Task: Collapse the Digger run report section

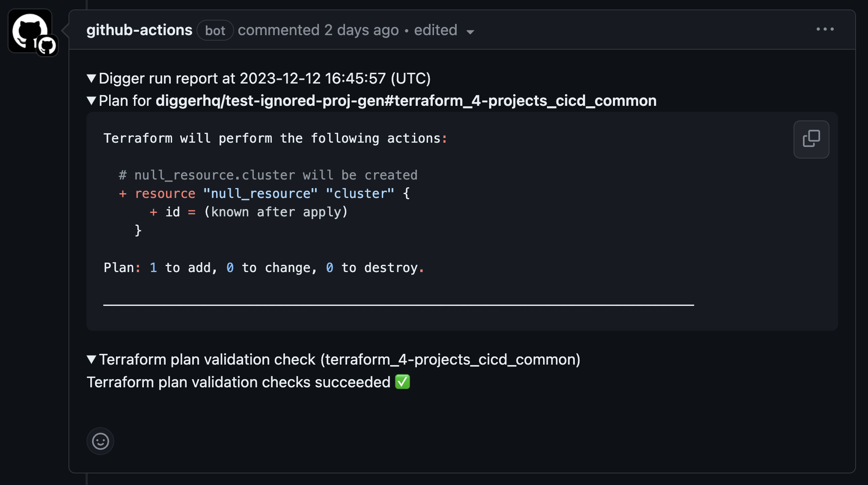Action: 91,78
